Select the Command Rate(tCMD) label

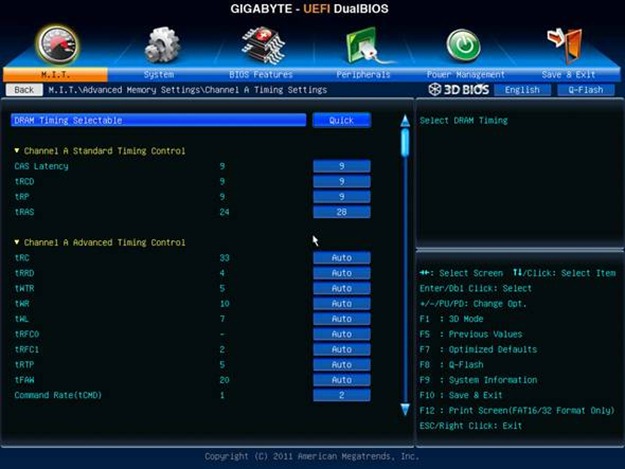click(x=58, y=395)
